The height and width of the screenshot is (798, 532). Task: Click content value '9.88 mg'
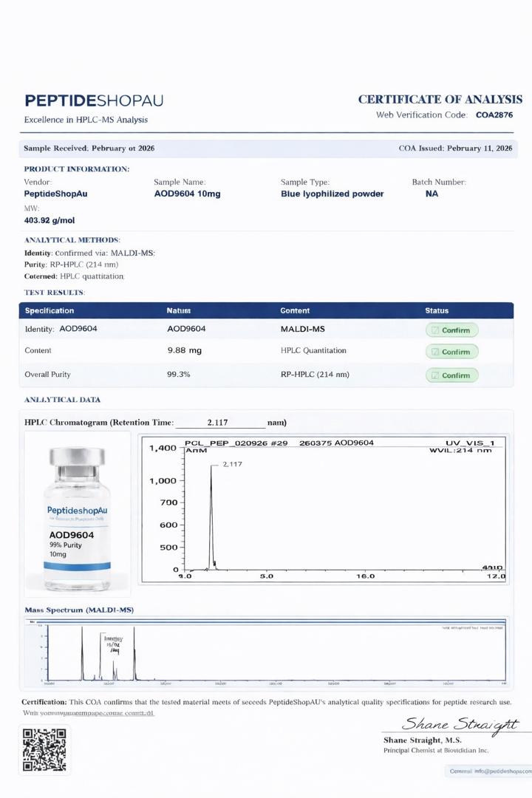184,351
